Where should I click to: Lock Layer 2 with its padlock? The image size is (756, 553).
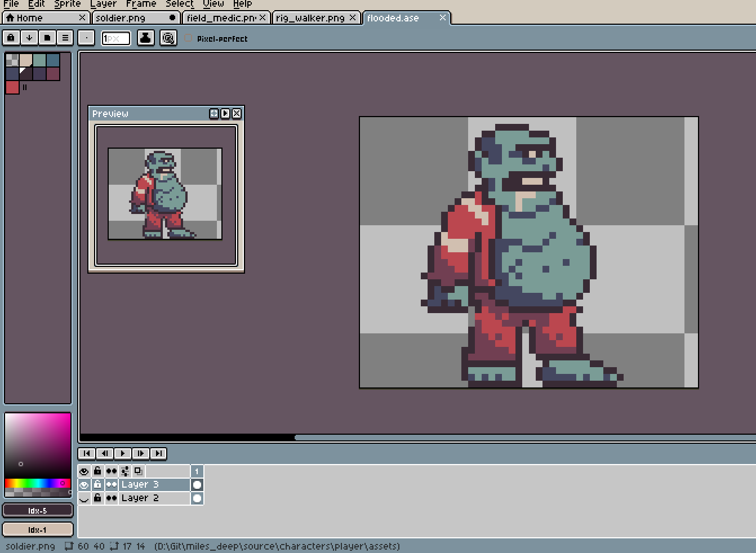(97, 498)
